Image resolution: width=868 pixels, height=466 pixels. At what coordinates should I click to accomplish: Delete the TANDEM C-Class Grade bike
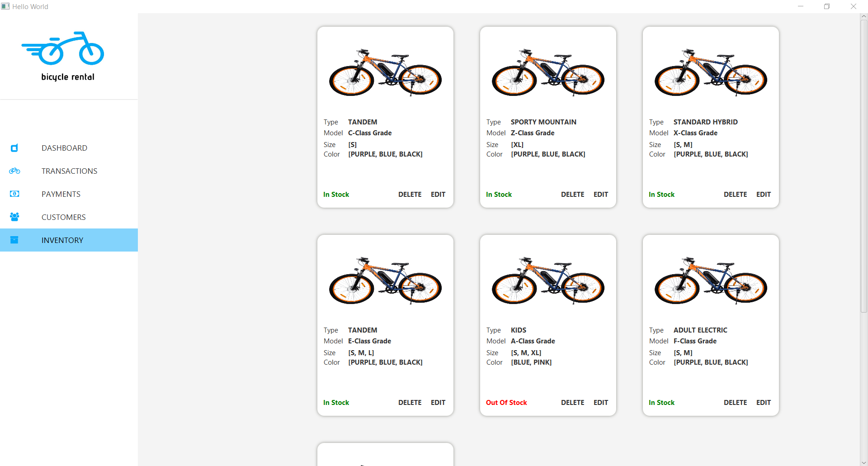tap(410, 195)
